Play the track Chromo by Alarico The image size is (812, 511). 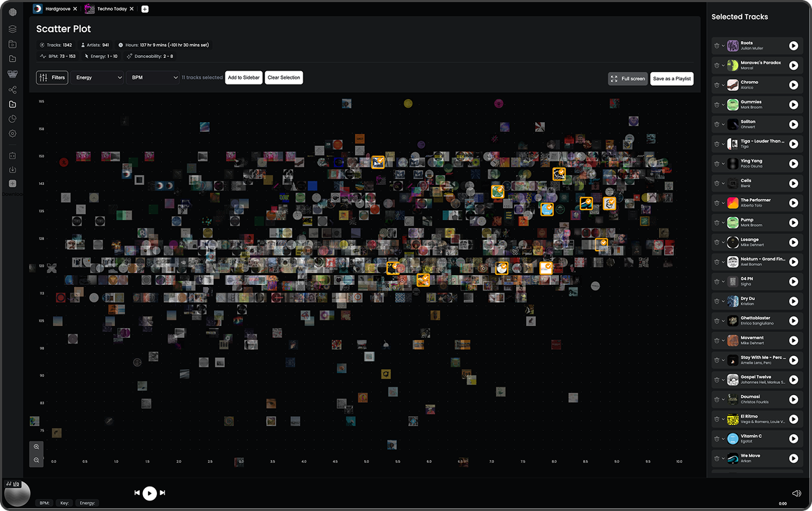(x=793, y=85)
